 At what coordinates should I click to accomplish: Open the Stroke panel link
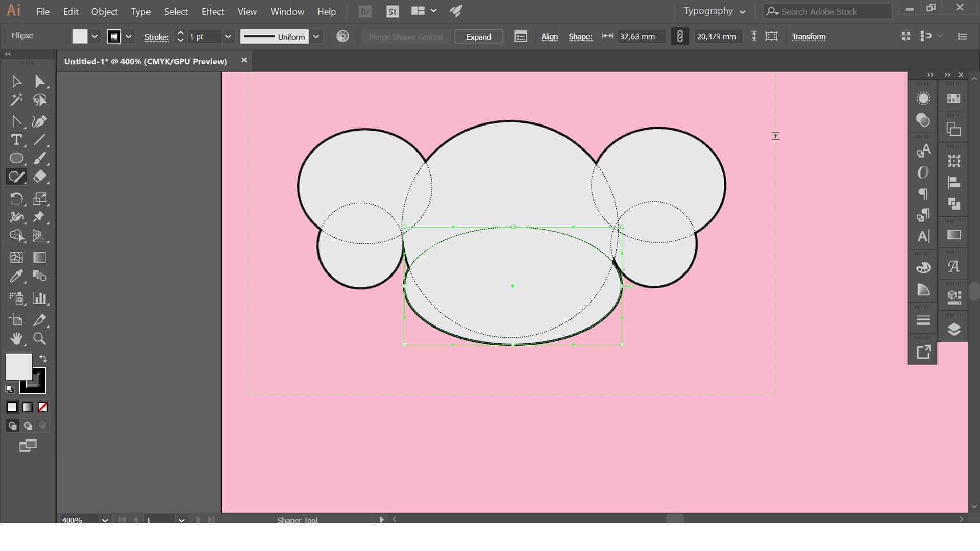pos(156,37)
